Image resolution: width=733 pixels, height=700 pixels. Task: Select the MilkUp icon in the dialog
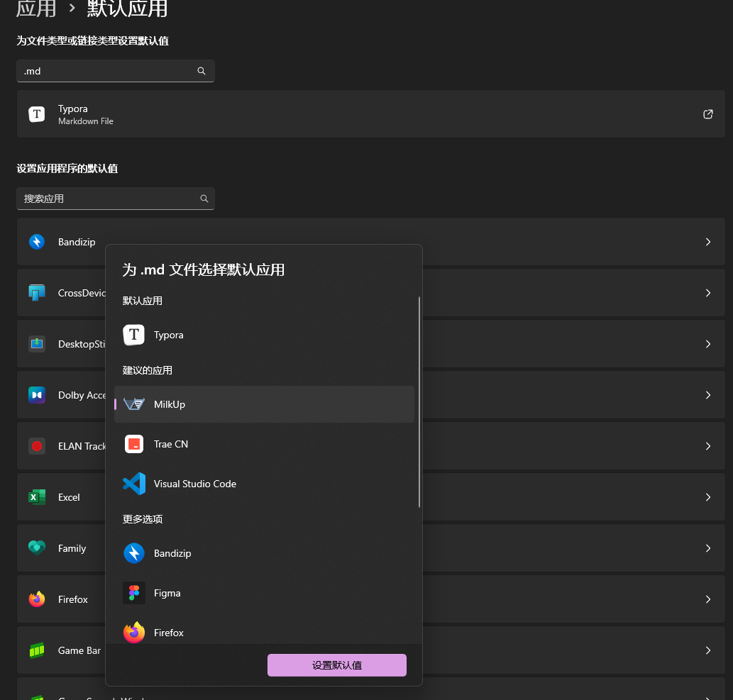(x=134, y=404)
